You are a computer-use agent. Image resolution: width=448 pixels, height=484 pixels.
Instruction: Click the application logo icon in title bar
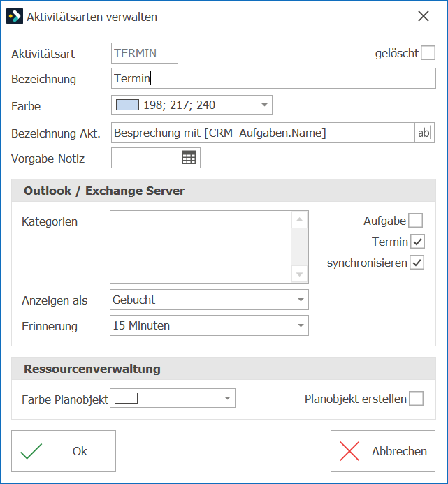[15, 16]
